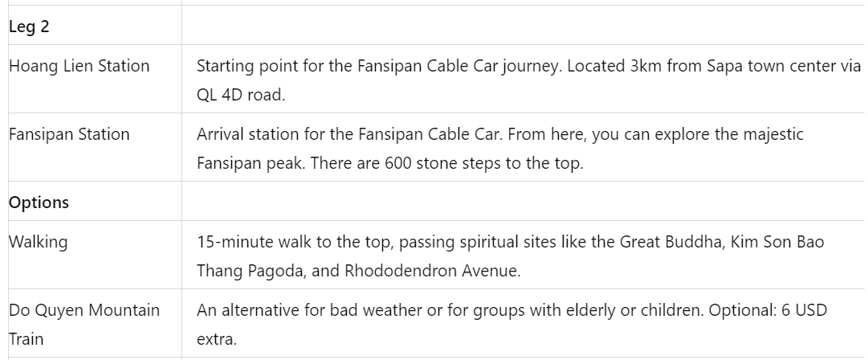The height and width of the screenshot is (360, 868).
Task: Select the Hoang Lien Station cell
Action: (x=95, y=80)
